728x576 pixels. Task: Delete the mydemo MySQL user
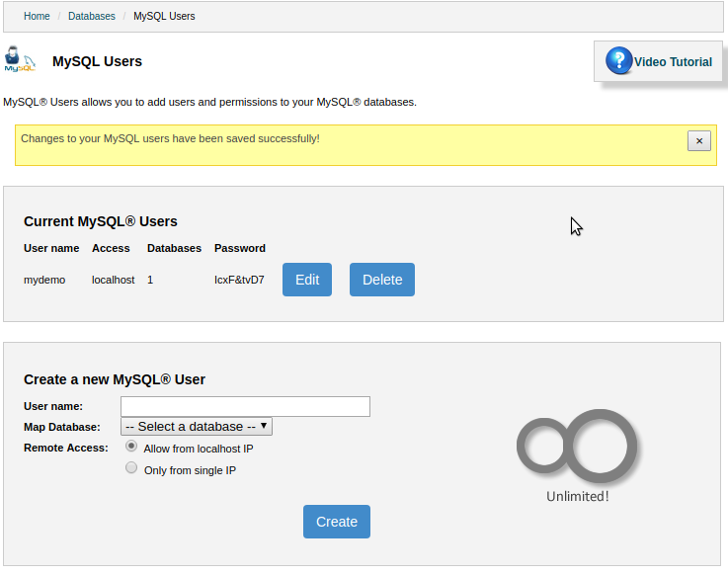tap(382, 280)
